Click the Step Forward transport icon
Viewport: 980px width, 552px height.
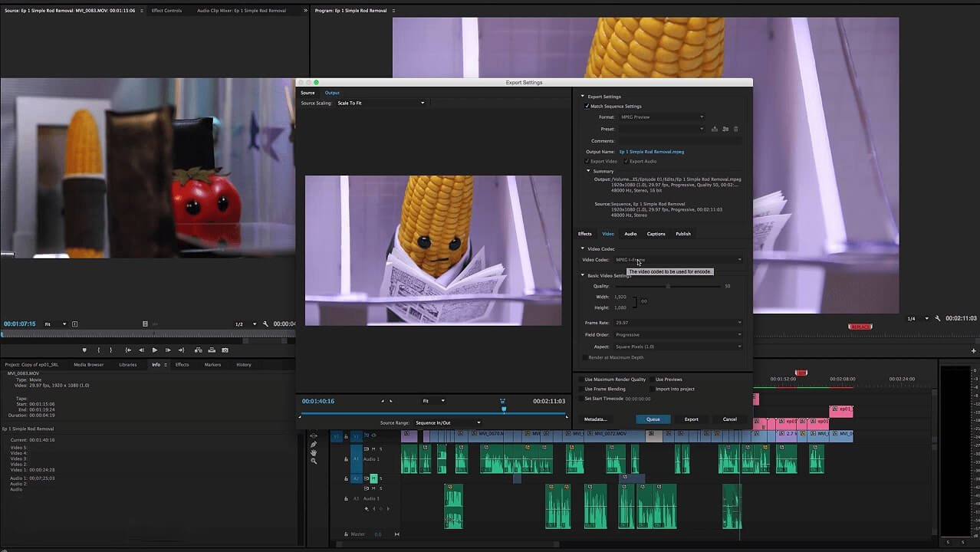click(x=168, y=350)
